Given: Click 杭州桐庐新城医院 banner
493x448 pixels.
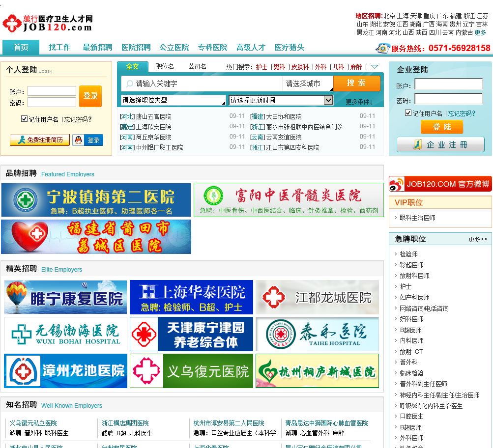Looking at the screenshot, I should pos(317,371).
